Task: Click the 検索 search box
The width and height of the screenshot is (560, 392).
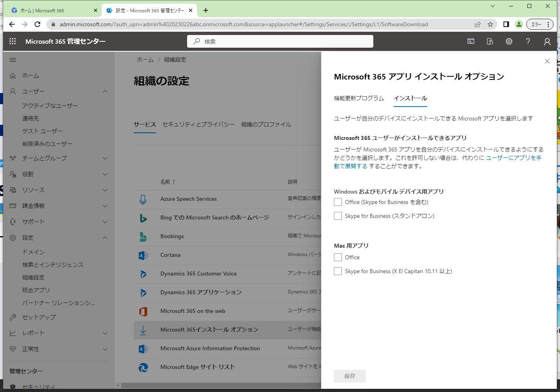Action: coord(280,41)
